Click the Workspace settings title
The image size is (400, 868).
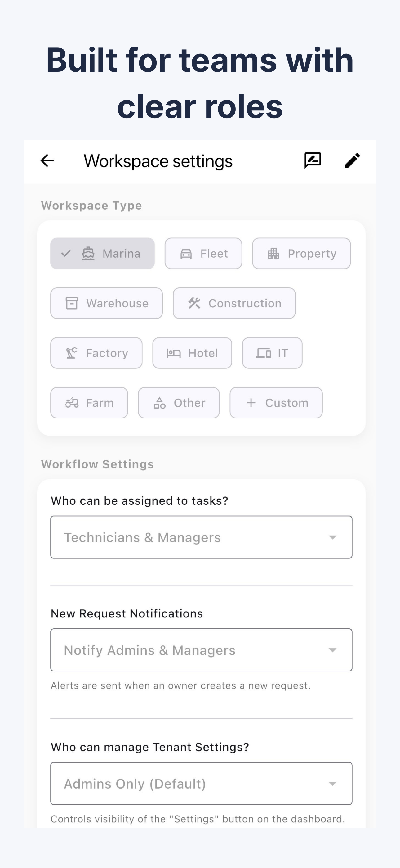158,161
